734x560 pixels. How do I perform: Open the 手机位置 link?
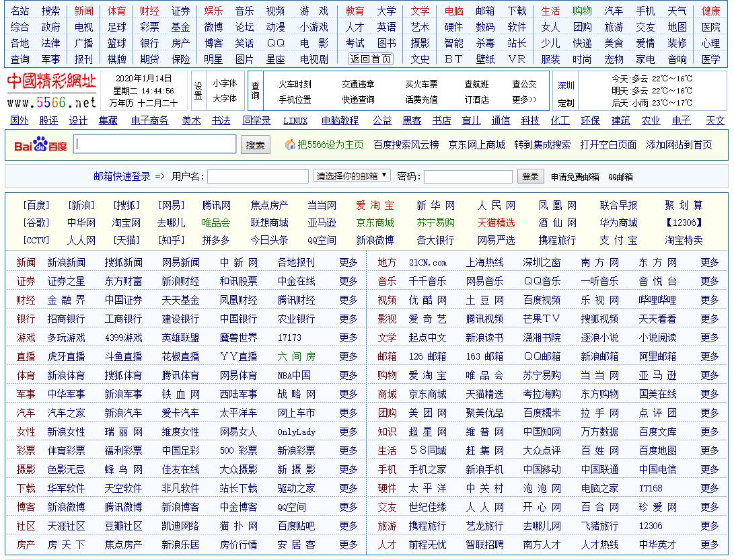(295, 99)
